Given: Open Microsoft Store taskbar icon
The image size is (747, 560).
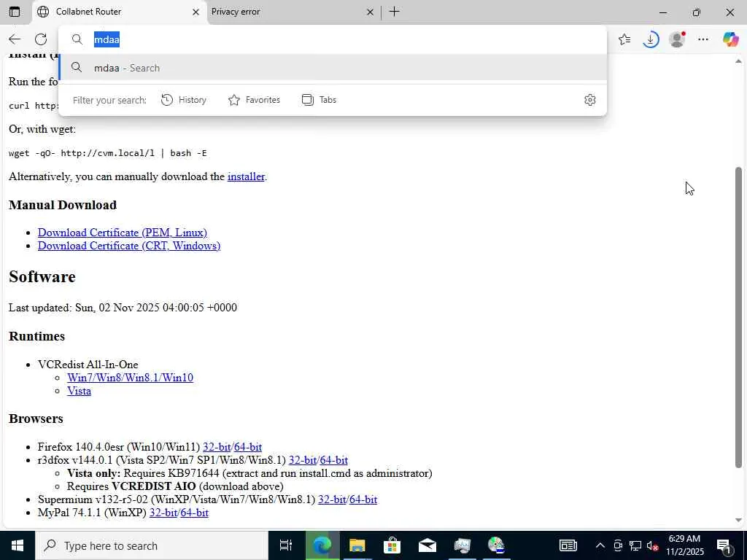Looking at the screenshot, I should coord(392,545).
